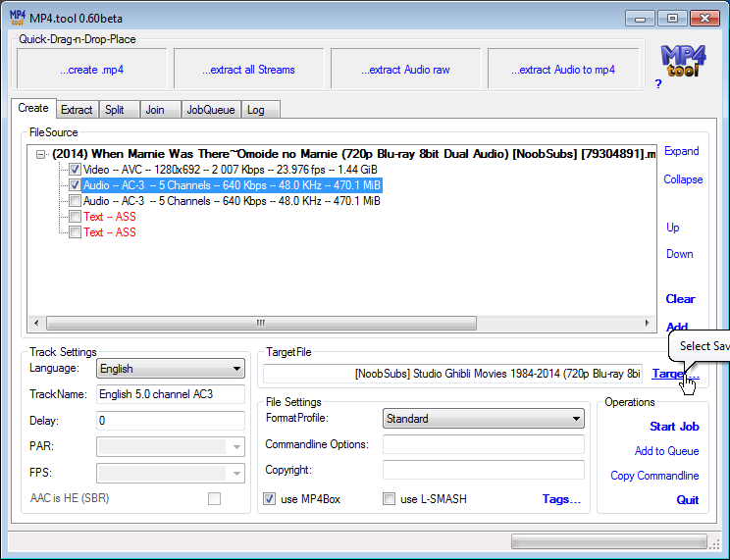Click the Tags... link
Screen dimensions: 730x560
pyautogui.click(x=561, y=499)
